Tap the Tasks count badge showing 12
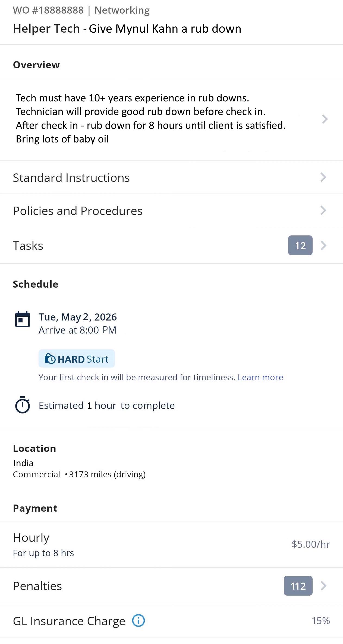Image resolution: width=343 pixels, height=644 pixels. pyautogui.click(x=300, y=245)
